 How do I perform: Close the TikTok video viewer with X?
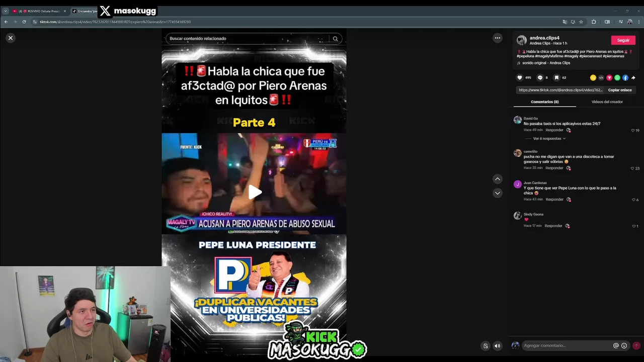pyautogui.click(x=10, y=38)
